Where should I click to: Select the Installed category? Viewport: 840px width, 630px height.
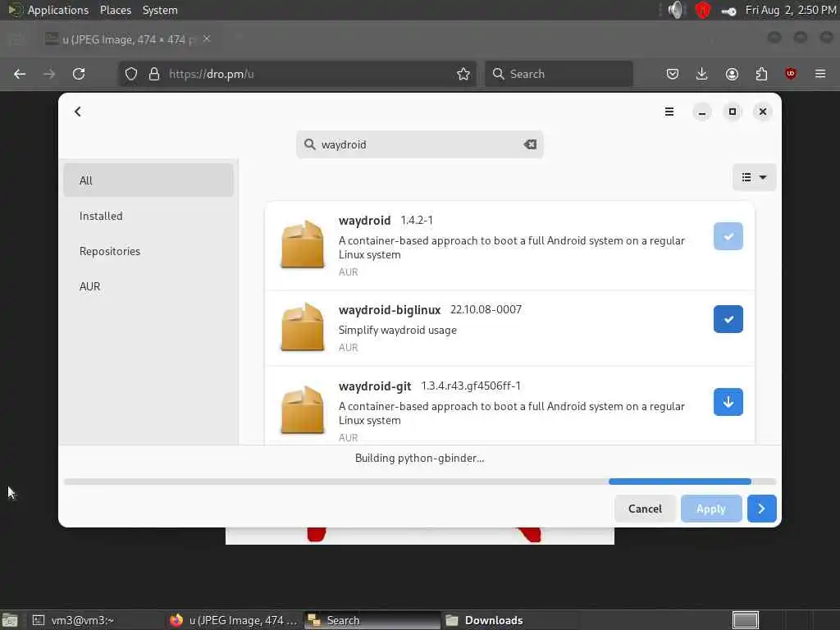coord(148,216)
